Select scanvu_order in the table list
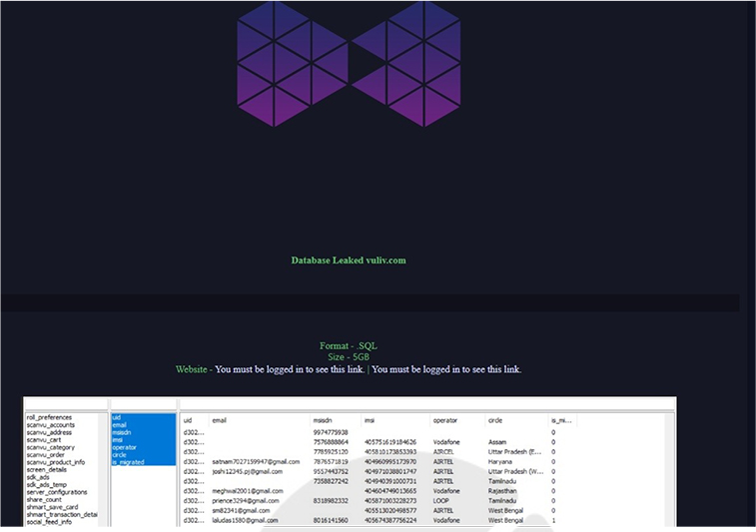 [x=45, y=455]
